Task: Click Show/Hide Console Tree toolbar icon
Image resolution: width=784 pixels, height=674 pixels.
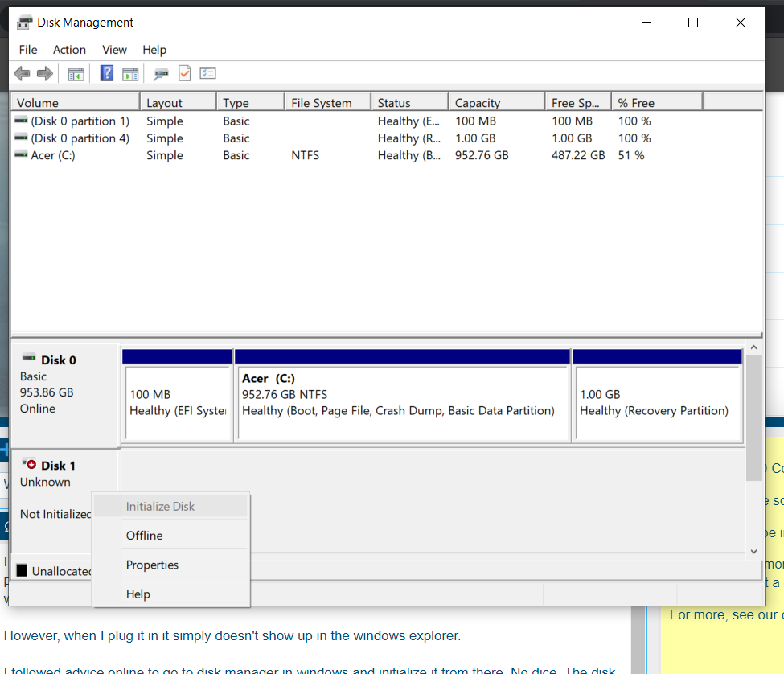Action: (76, 74)
